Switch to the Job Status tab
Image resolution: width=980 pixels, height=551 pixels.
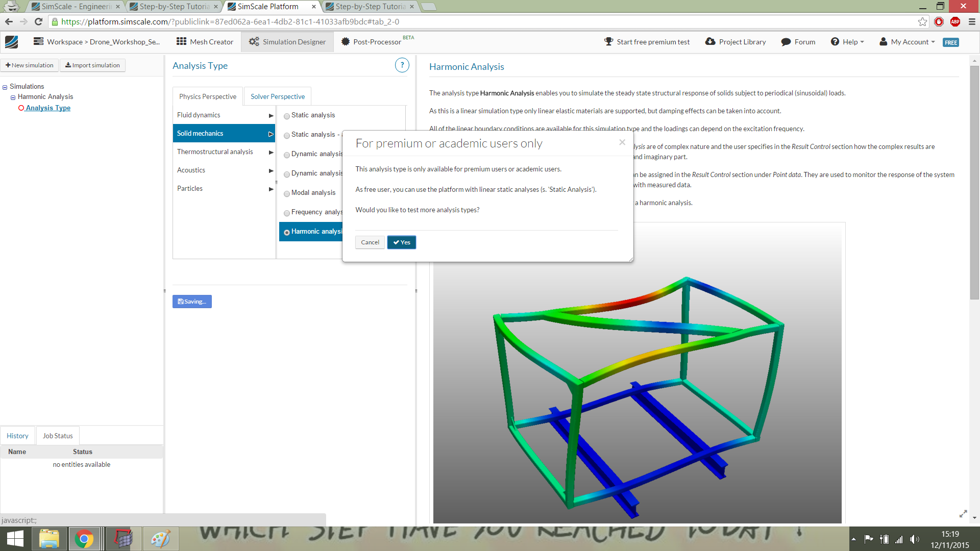58,436
